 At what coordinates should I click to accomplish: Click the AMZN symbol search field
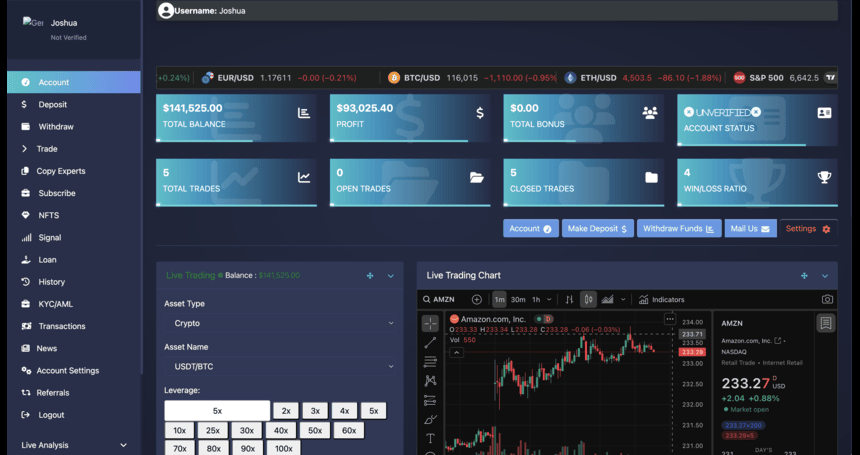[442, 299]
